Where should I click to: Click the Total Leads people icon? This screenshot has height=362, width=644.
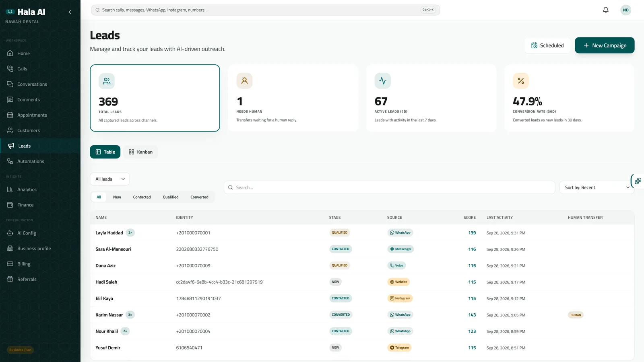[107, 81]
